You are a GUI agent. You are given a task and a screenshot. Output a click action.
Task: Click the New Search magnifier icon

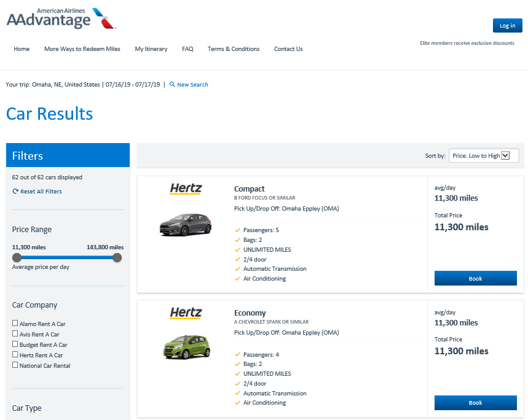(x=172, y=84)
